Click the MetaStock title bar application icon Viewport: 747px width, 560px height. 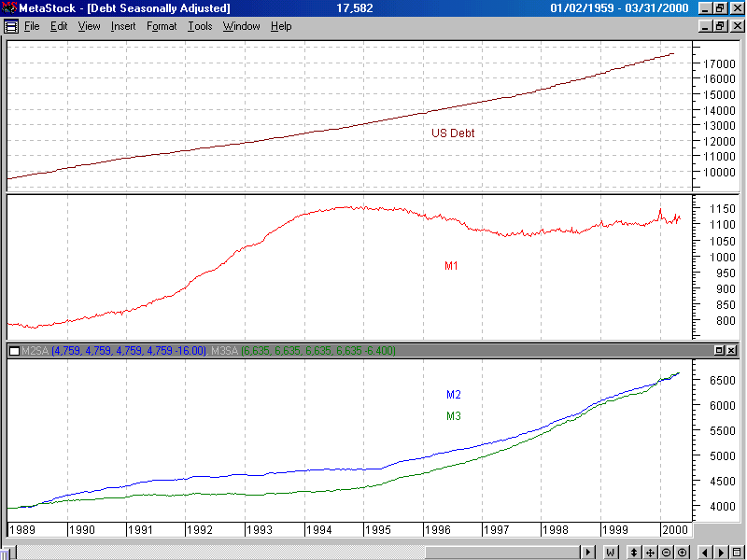pyautogui.click(x=9, y=7)
